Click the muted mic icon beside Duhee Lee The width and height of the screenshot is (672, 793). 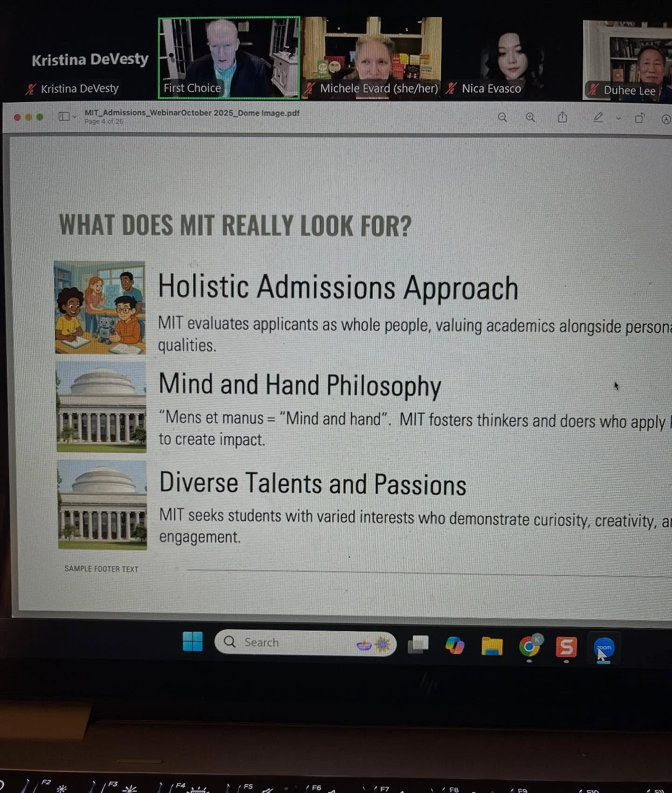[x=593, y=90]
